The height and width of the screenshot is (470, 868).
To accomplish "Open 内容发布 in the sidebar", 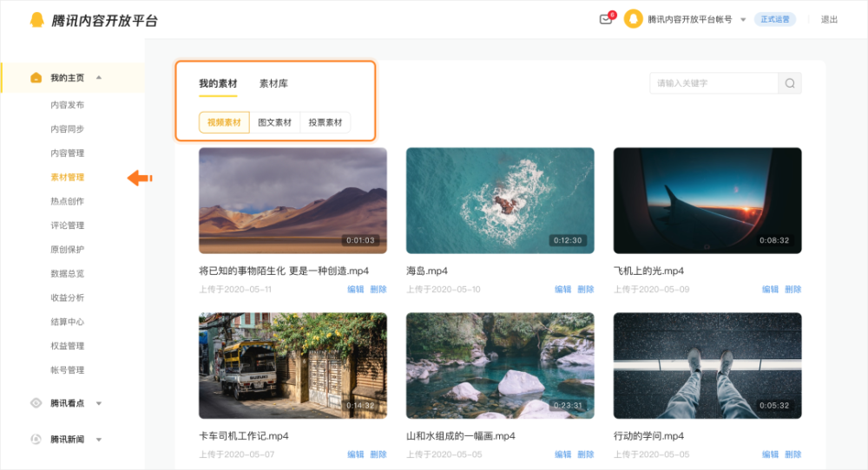I will (x=68, y=105).
